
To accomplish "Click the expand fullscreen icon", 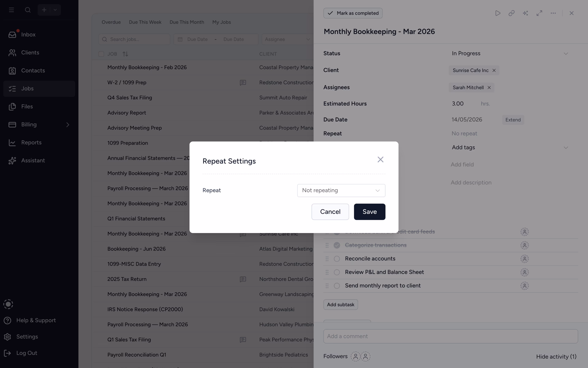I will (x=539, y=13).
